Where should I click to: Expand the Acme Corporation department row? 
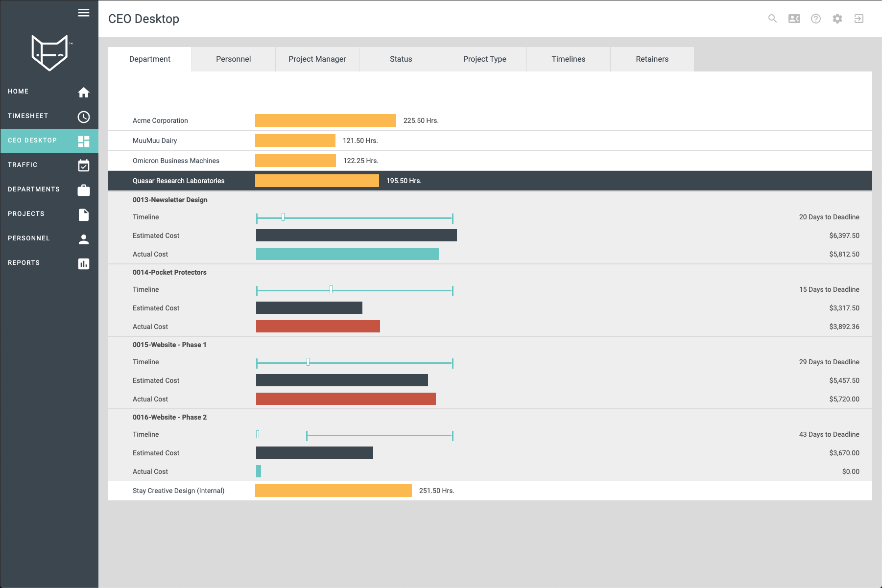point(160,120)
